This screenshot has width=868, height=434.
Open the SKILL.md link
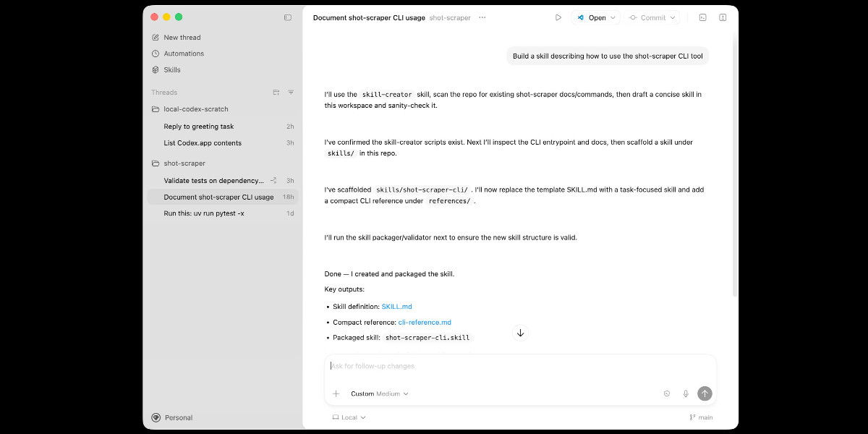(396, 306)
